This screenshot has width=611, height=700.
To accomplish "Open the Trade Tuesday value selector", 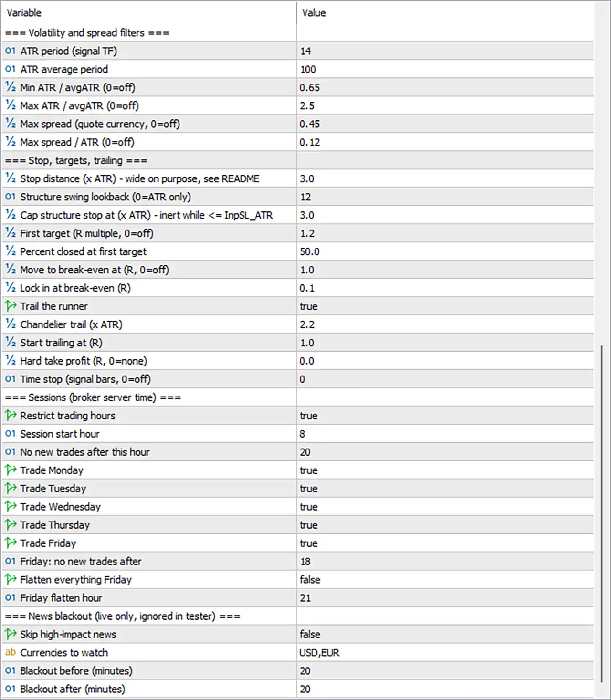I will pyautogui.click(x=445, y=488).
